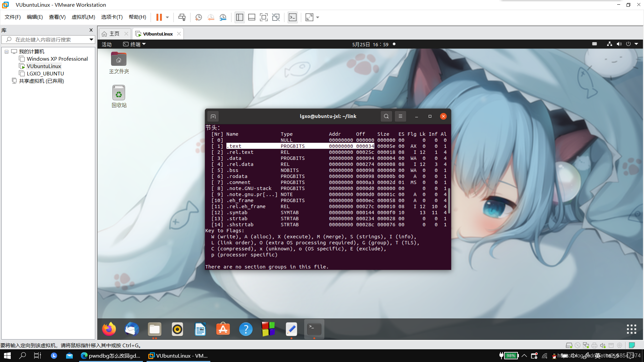Open the Windows Start menu
The image size is (644, 362).
pos(7,356)
